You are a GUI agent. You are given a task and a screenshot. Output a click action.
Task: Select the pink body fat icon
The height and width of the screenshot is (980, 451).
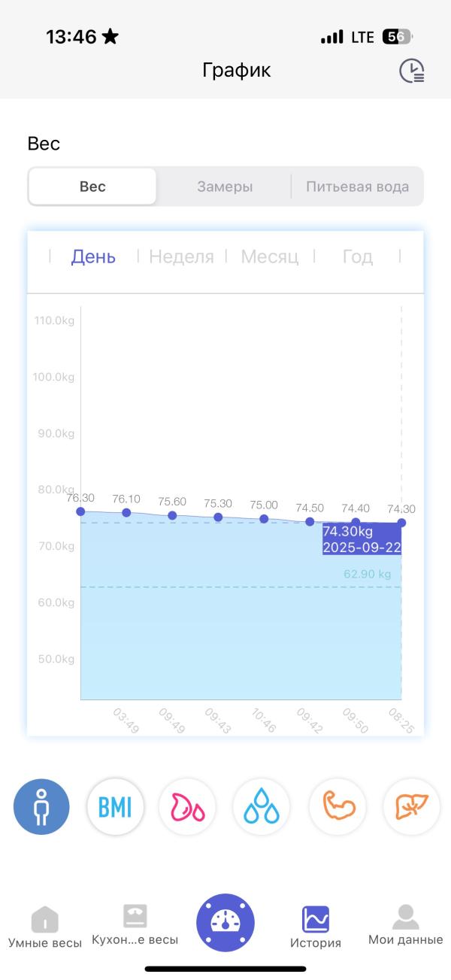(x=187, y=807)
